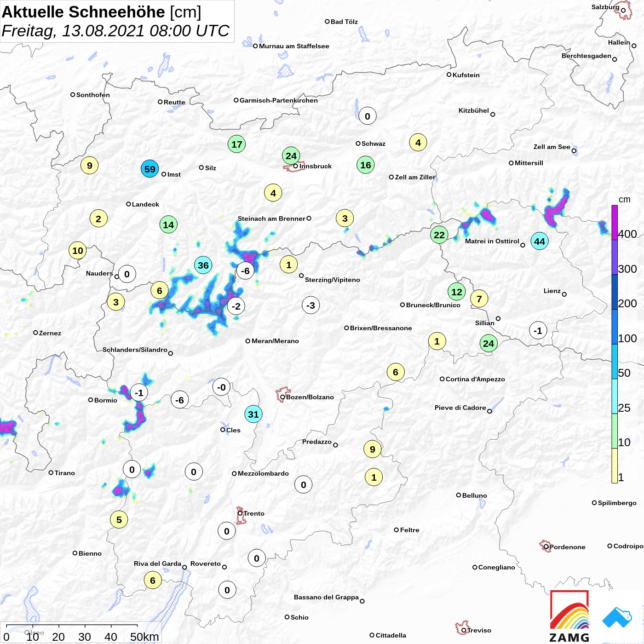This screenshot has width=644, height=644.
Task: Click the ZAMG rainbow logo
Action: (569, 616)
